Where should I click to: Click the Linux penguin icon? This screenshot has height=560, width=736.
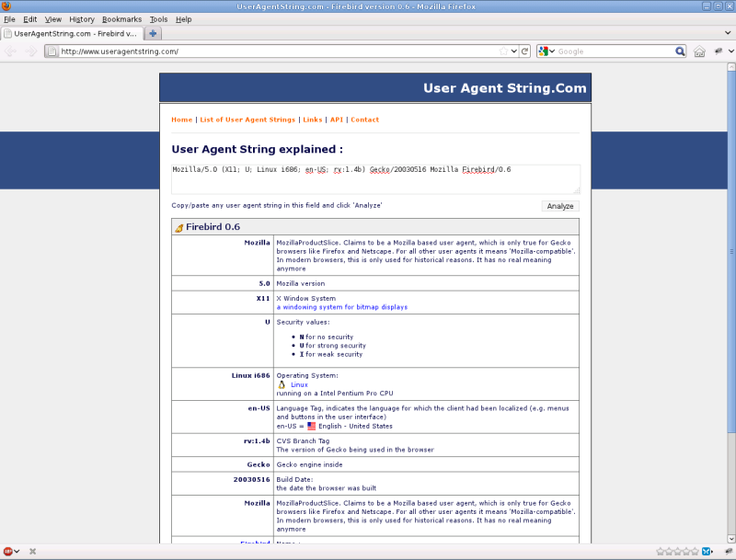coord(282,384)
